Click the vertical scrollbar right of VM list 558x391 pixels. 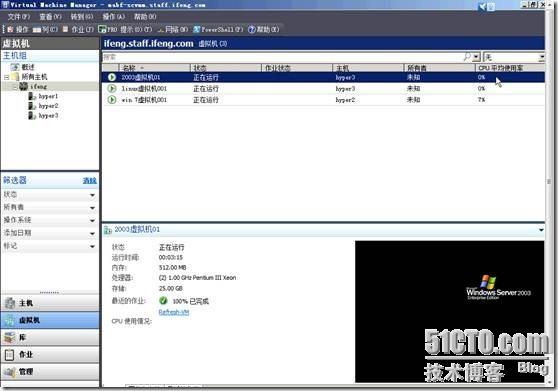point(548,181)
